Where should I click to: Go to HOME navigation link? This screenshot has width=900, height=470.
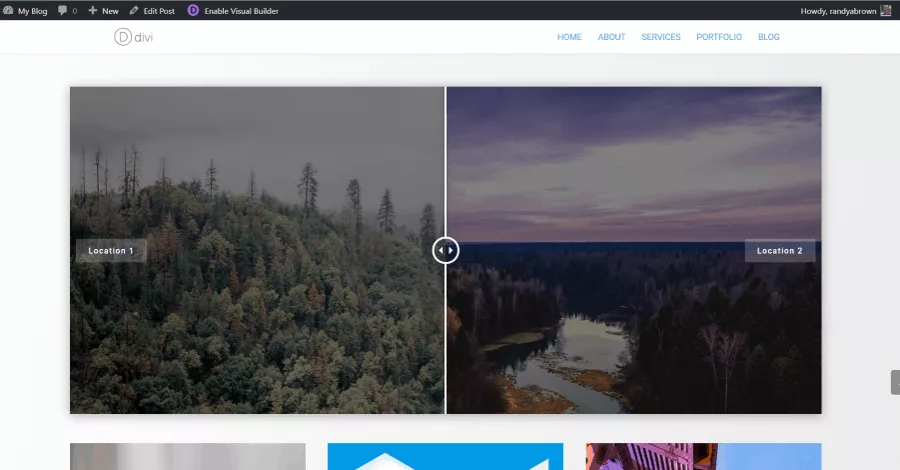(569, 37)
